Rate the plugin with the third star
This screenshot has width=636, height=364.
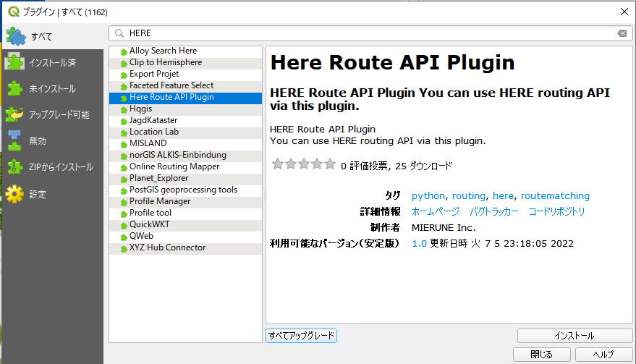pyautogui.click(x=304, y=164)
